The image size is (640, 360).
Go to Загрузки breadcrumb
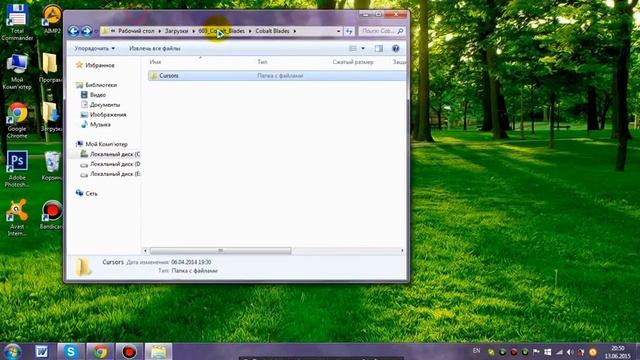pyautogui.click(x=176, y=31)
